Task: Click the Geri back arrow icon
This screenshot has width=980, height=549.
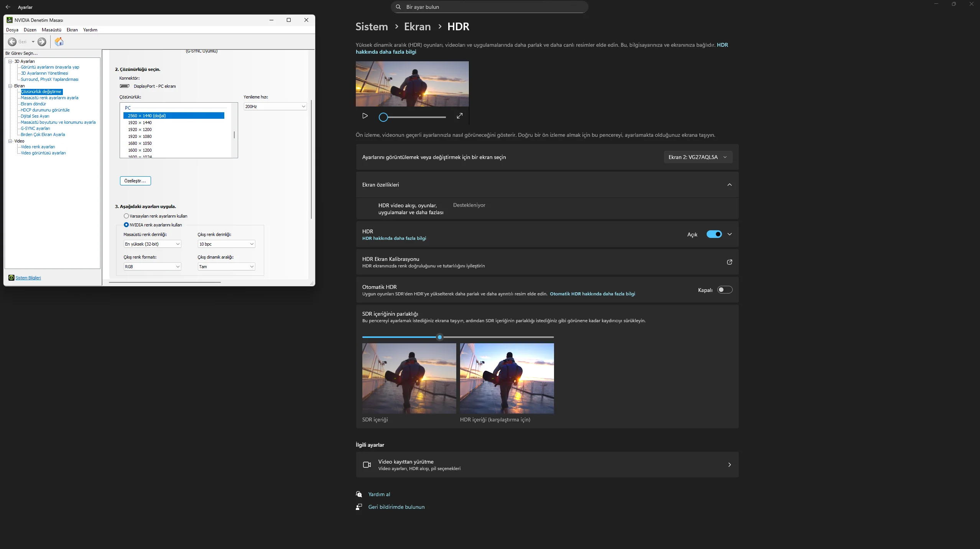Action: (12, 42)
